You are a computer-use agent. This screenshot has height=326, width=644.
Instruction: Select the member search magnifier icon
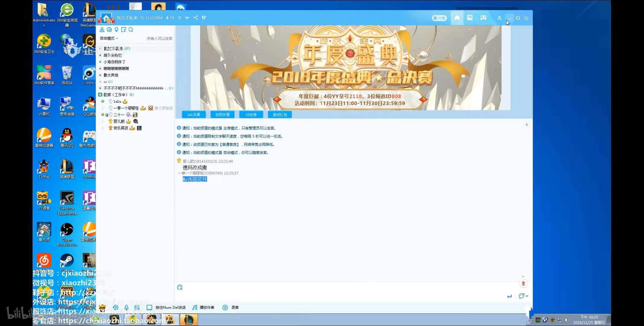pyautogui.click(x=131, y=30)
